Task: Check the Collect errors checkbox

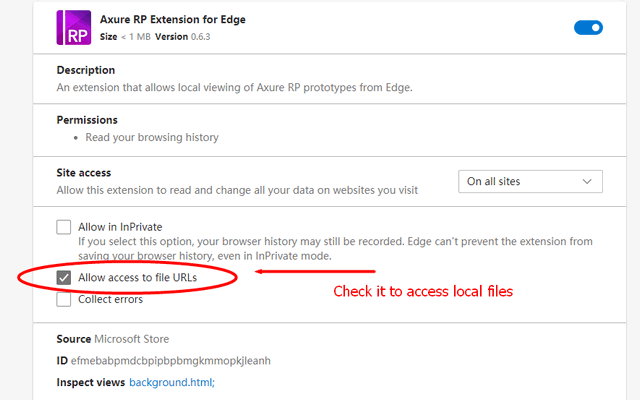Action: pos(65,299)
